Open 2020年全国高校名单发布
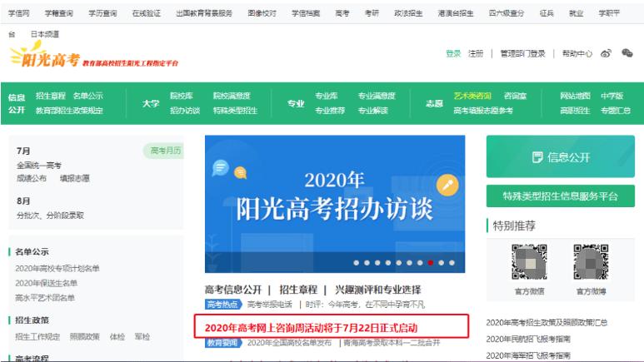The image size is (644, 362). (289, 343)
